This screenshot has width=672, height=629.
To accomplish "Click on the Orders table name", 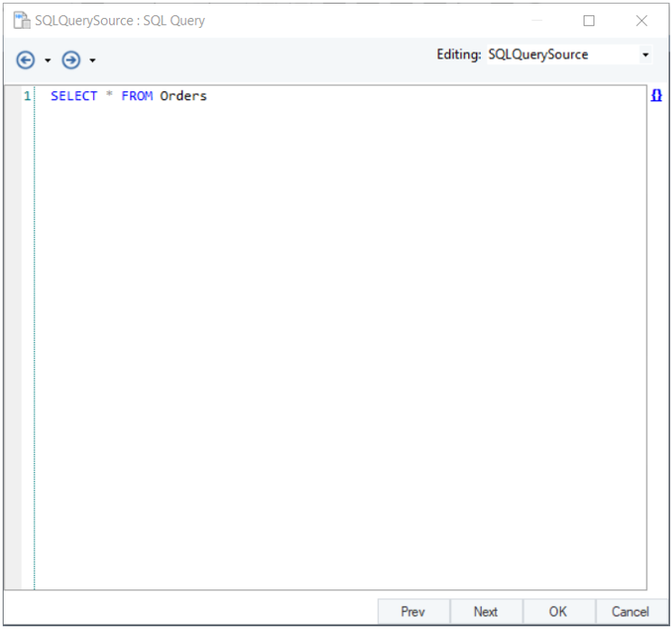I will pos(183,96).
